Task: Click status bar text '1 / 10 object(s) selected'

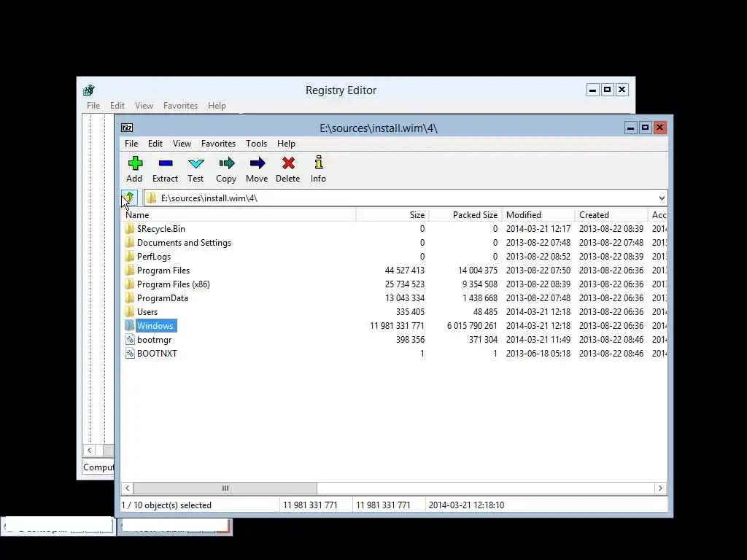Action: [x=166, y=505]
